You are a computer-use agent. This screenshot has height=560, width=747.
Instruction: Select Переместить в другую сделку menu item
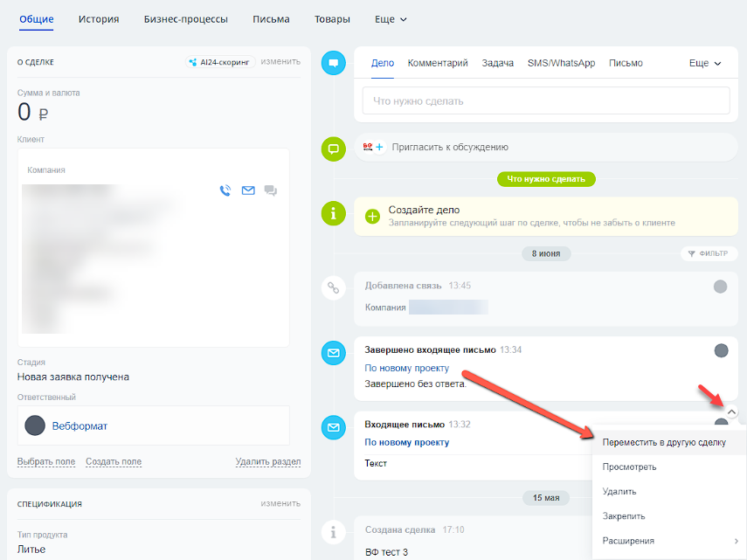coord(663,442)
